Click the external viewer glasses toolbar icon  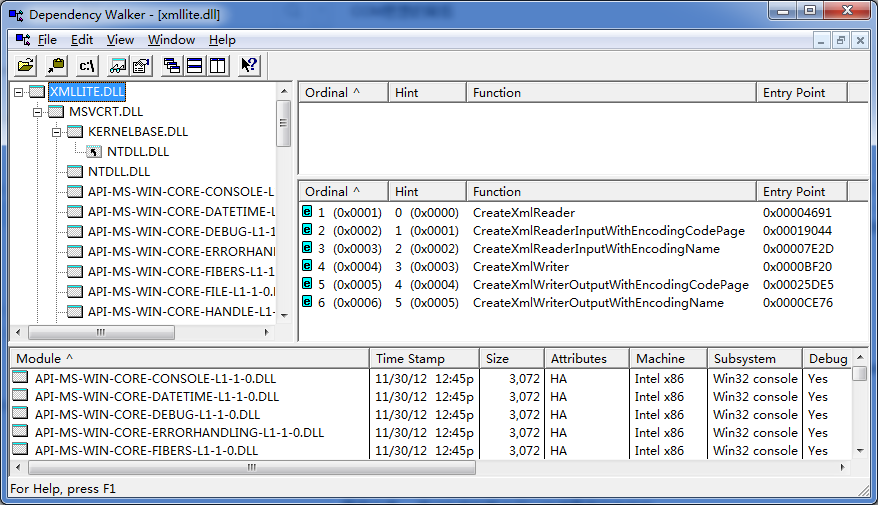pyautogui.click(x=118, y=66)
